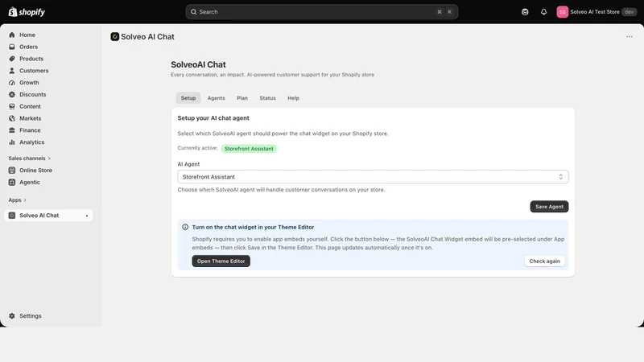
Task: Click the Solveo AI Chat sidebar app icon
Action: (12, 216)
